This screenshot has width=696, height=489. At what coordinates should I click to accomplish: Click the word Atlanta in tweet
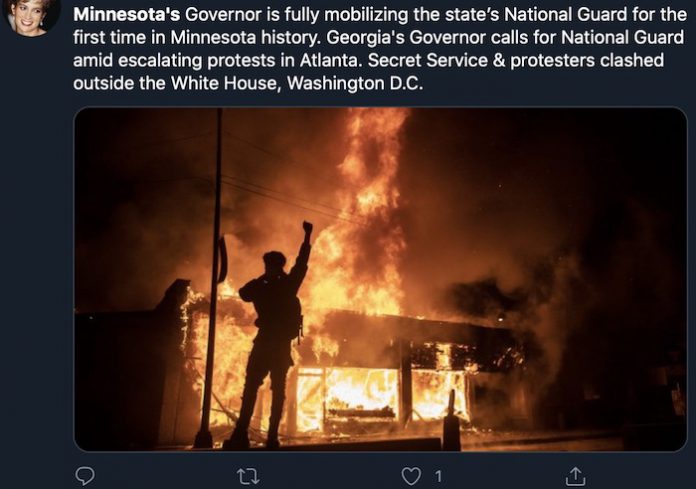coord(331,60)
